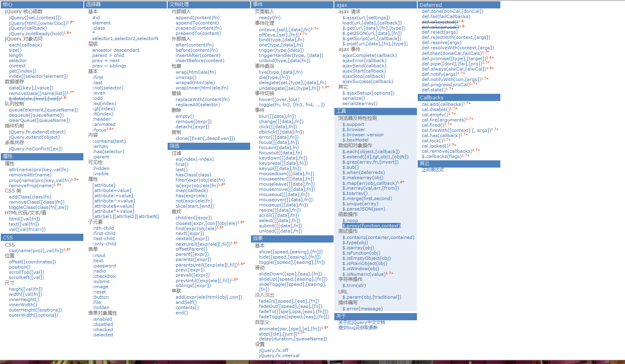Open slice(start,[end]) entry
The height and width of the screenshot is (364, 625).
coord(195,206)
